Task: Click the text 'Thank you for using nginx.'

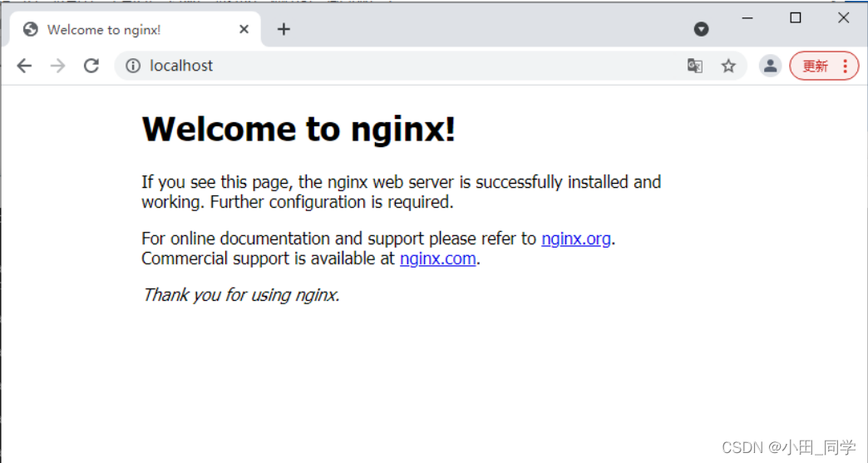Action: point(241,295)
